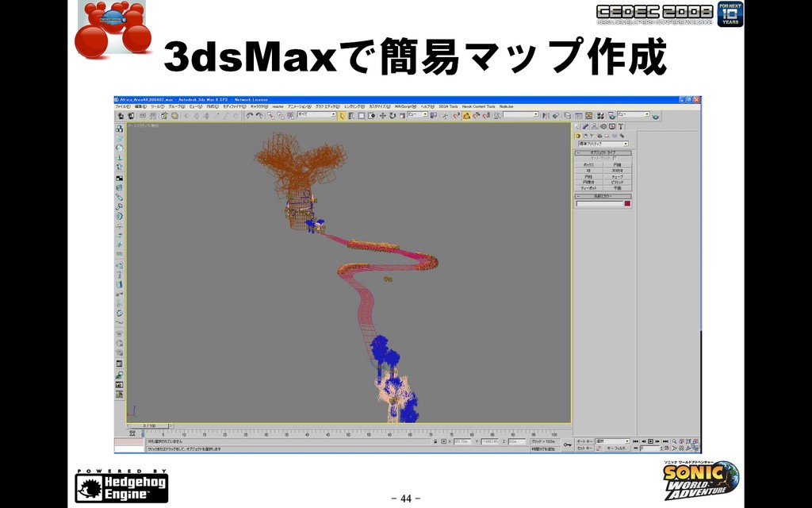Open the standard primitives category dropdown

click(603, 144)
